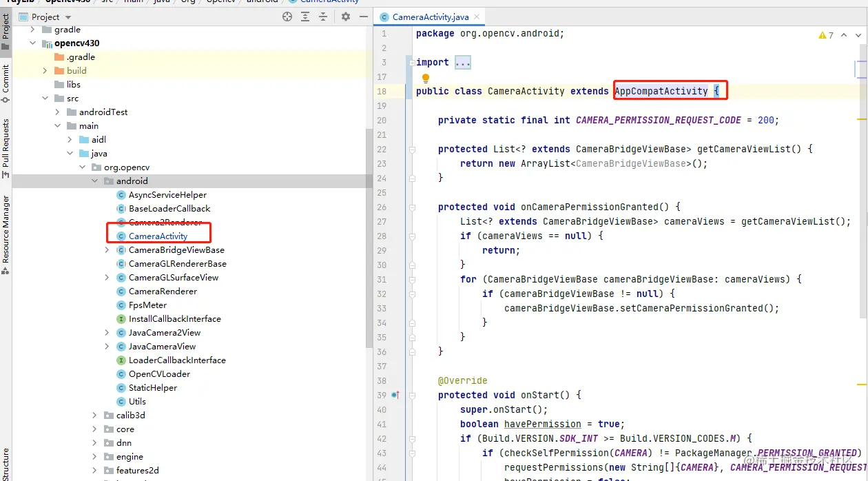Image resolution: width=868 pixels, height=481 pixels.
Task: Go to previous highlighted error arrow
Action: coord(845,35)
